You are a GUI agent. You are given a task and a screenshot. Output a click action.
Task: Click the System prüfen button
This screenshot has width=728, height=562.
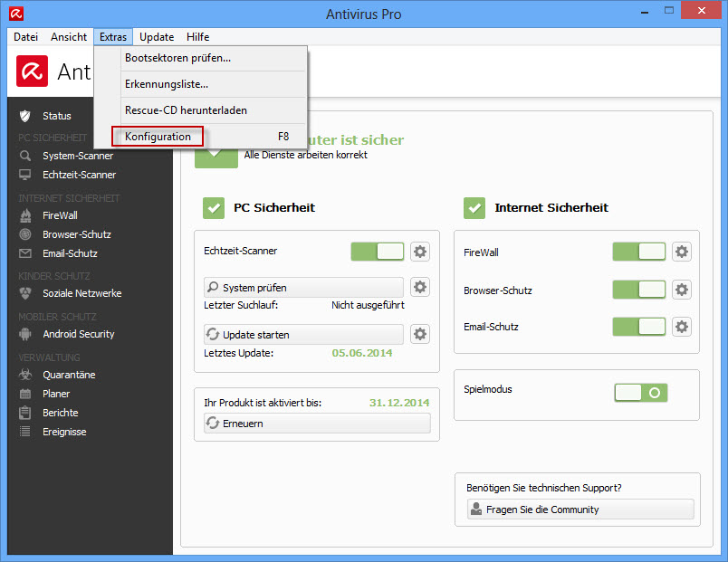303,287
